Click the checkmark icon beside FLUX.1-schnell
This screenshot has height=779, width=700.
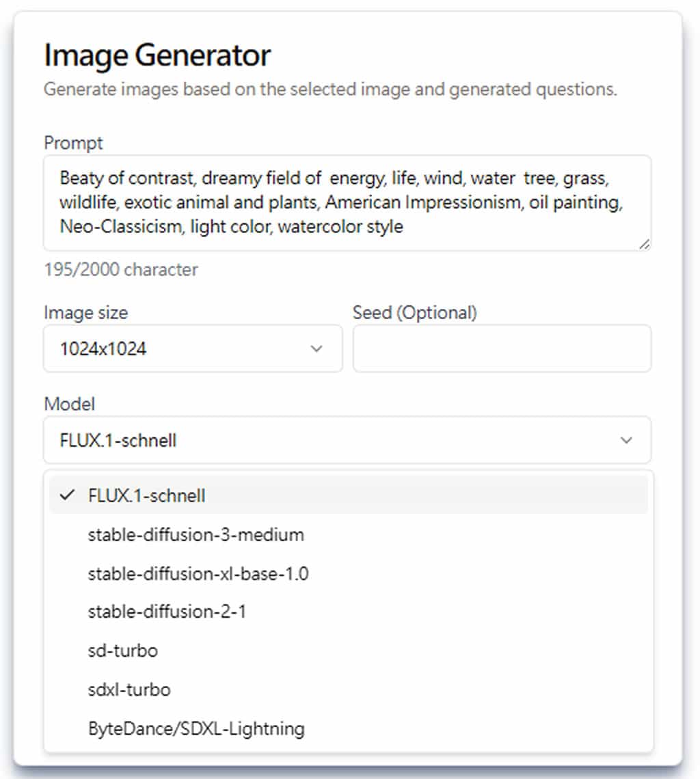tap(66, 495)
